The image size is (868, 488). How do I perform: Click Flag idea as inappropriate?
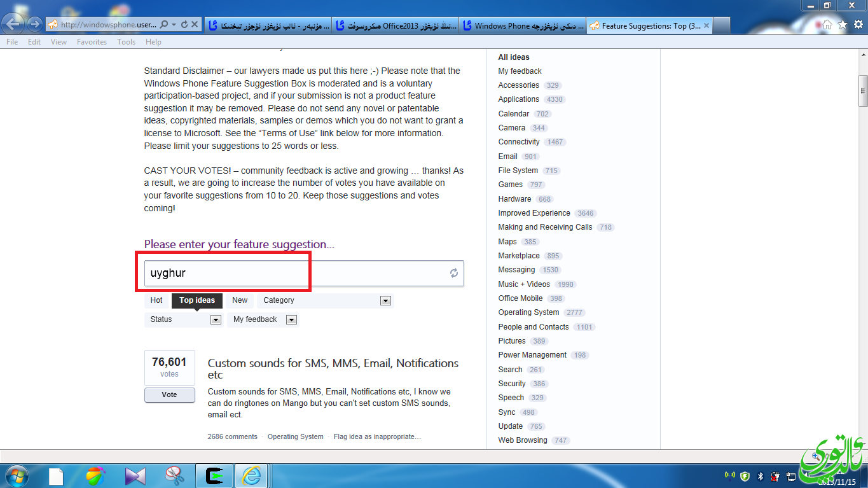point(377,437)
